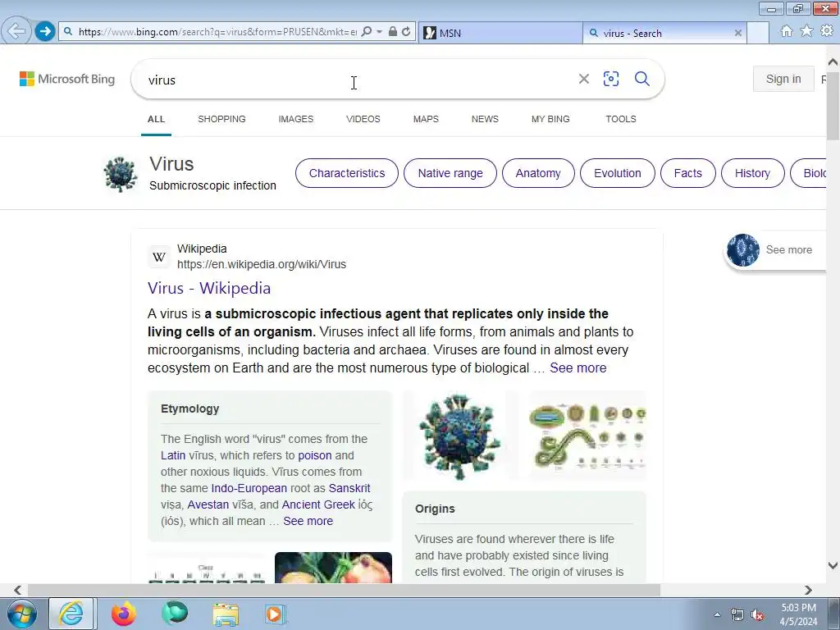Follow the Indo-European link
The height and width of the screenshot is (630, 840).
[249, 488]
